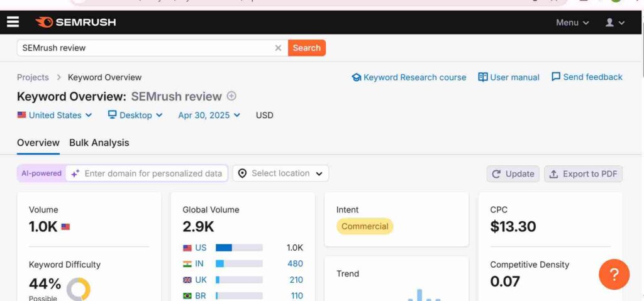Image resolution: width=644 pixels, height=301 pixels.
Task: Expand the Desktop device dropdown
Action: [x=136, y=116]
